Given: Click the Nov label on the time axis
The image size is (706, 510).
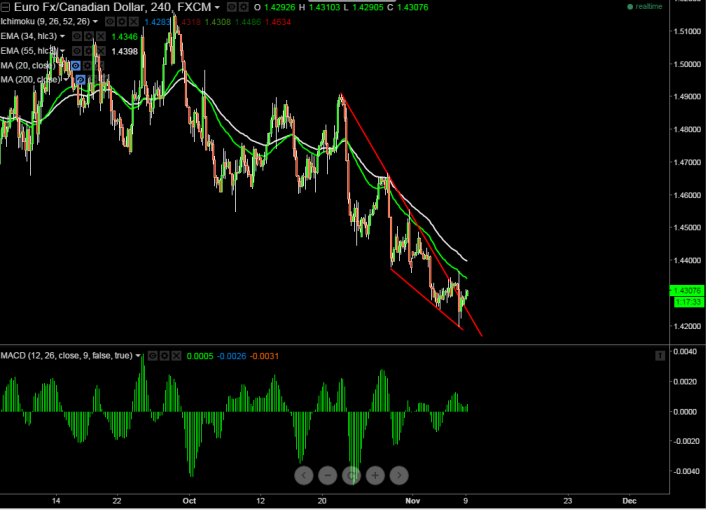Looking at the screenshot, I should (x=412, y=501).
